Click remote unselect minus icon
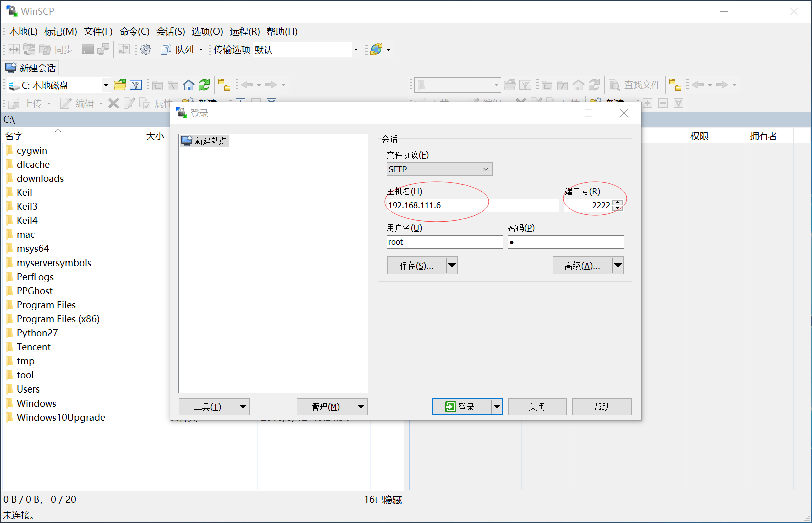This screenshot has width=812, height=523. pyautogui.click(x=663, y=103)
